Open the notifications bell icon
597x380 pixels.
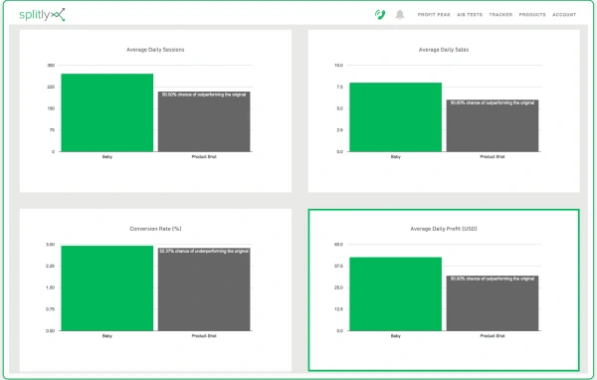(x=400, y=14)
